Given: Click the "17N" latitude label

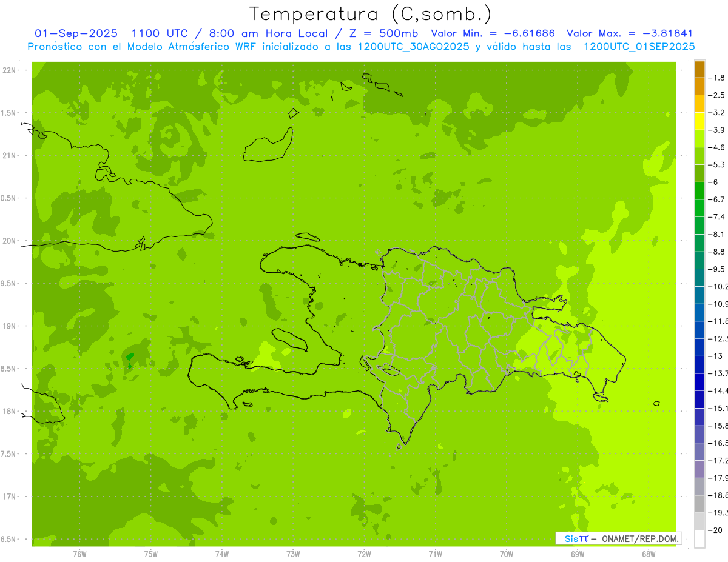Looking at the screenshot, I should [x=10, y=497].
